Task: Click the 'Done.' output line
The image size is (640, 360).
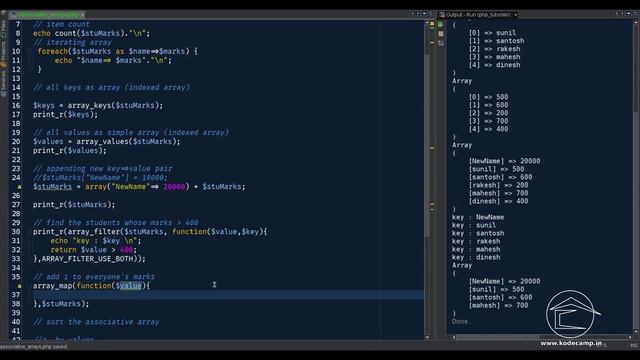Action: pyautogui.click(x=461, y=322)
